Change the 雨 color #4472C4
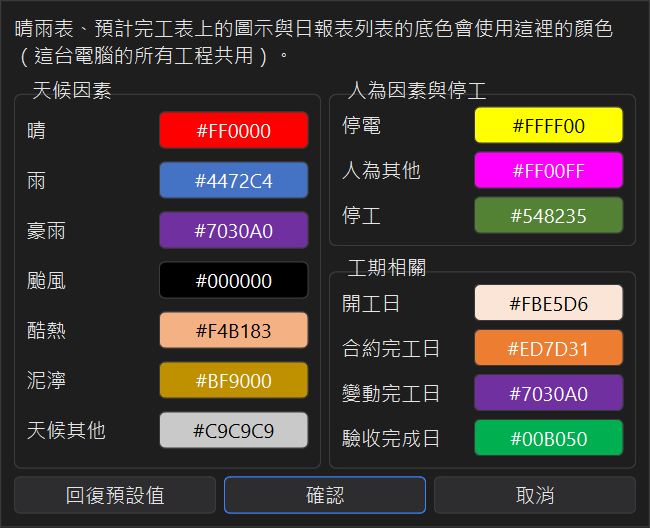This screenshot has height=528, width=650. (x=233, y=180)
